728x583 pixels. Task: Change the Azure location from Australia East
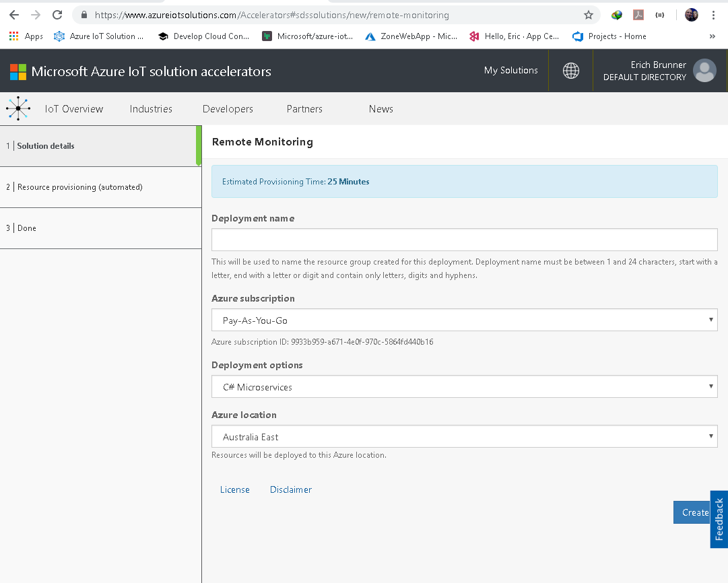[464, 436]
